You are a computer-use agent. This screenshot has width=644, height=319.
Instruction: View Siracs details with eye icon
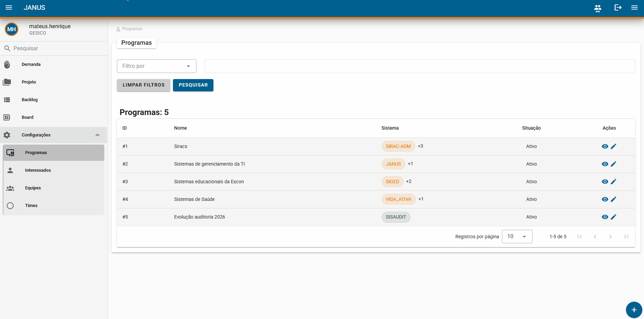[x=605, y=146]
